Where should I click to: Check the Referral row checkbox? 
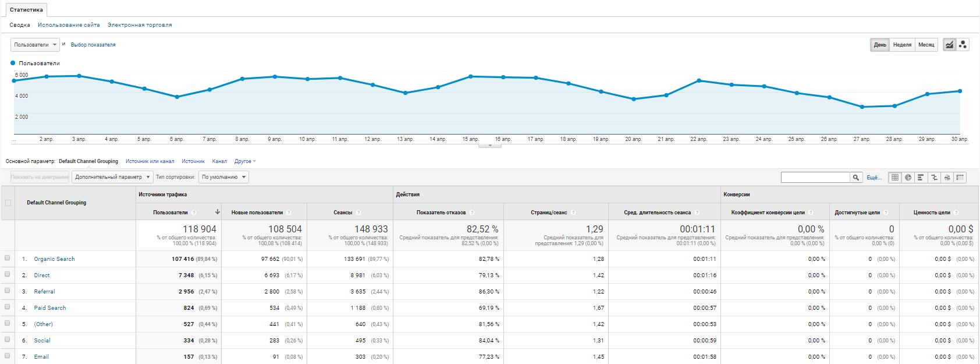(7, 291)
